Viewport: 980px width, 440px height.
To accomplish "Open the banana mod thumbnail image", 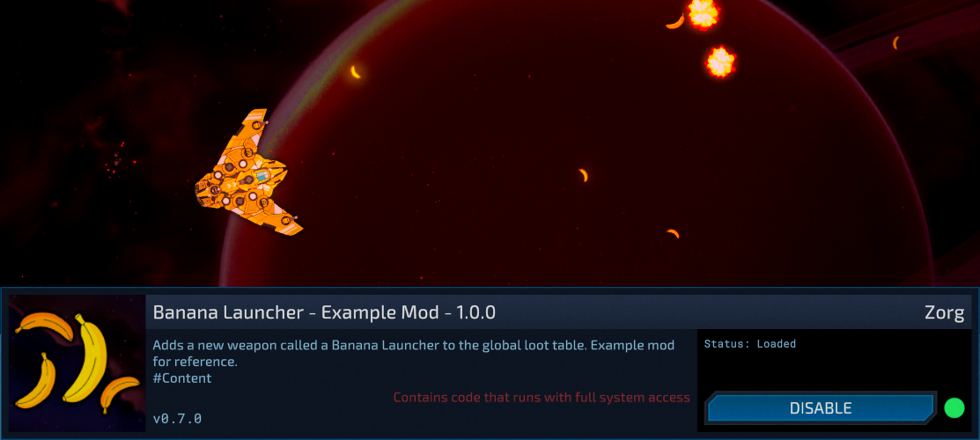I will tap(77, 363).
